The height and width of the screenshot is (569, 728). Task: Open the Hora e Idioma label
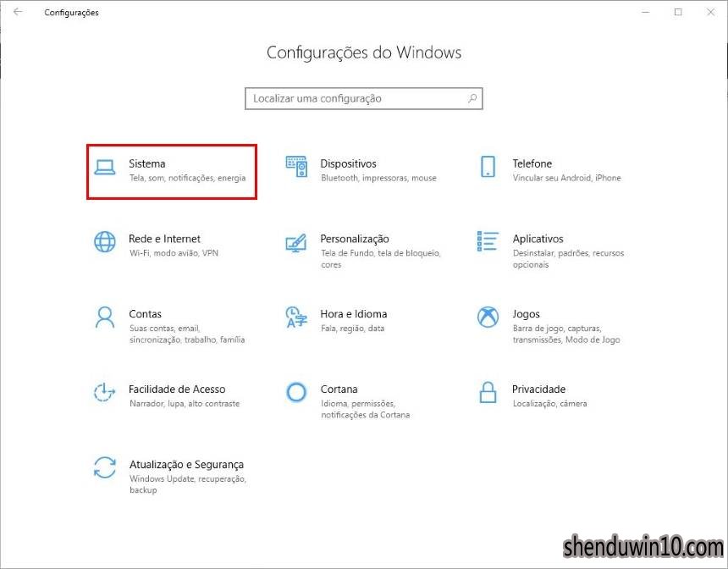click(x=354, y=314)
